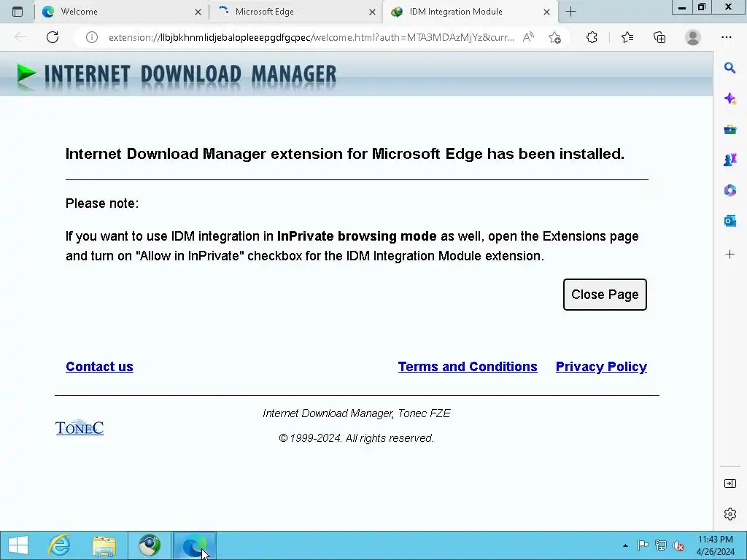Open the globe application in taskbar
This screenshot has width=747, height=560.
tap(150, 545)
